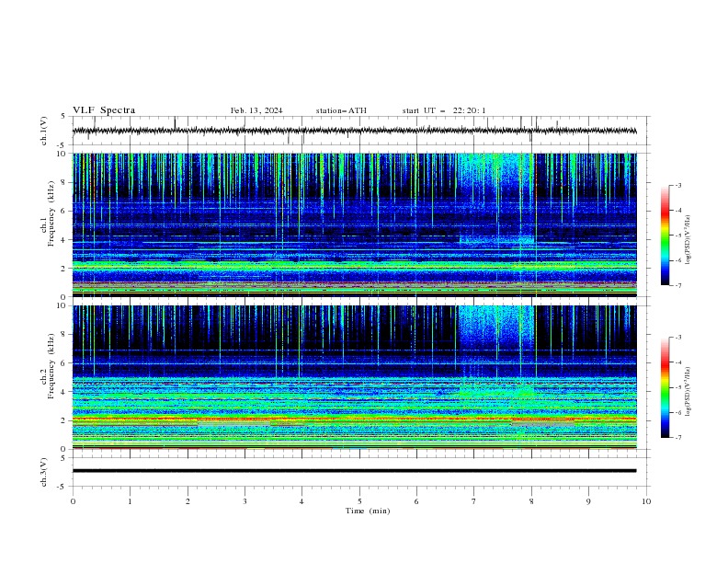Click the flat ch.3 voltage trace

click(354, 471)
